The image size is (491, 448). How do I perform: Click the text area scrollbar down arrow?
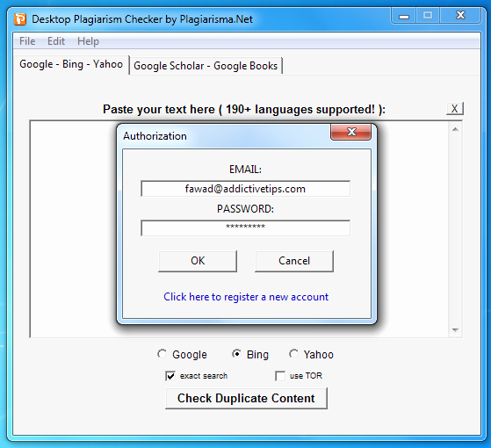pyautogui.click(x=455, y=330)
